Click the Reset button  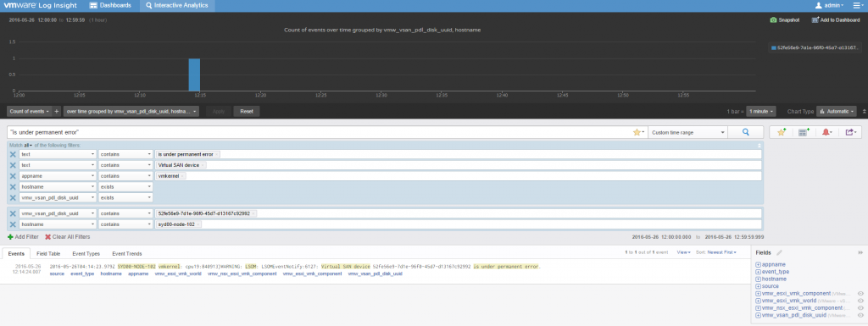(x=247, y=111)
